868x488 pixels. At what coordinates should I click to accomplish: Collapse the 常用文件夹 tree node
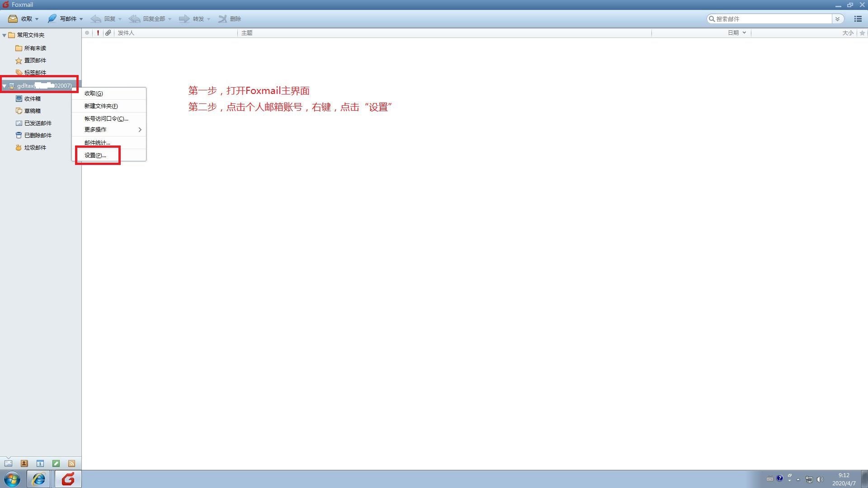click(5, 35)
